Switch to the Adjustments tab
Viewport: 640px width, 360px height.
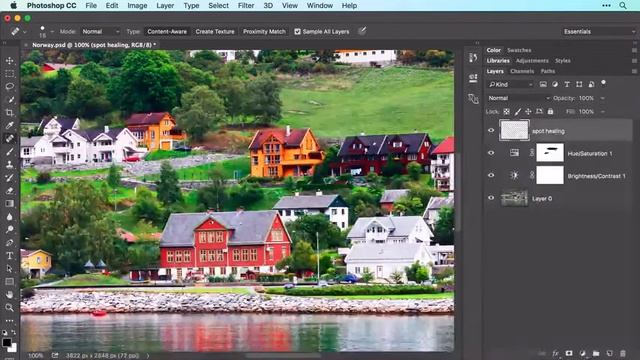[532, 60]
